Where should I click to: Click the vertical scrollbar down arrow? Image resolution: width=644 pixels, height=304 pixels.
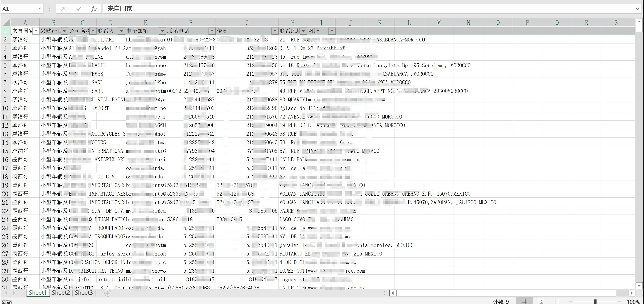[x=639, y=285]
